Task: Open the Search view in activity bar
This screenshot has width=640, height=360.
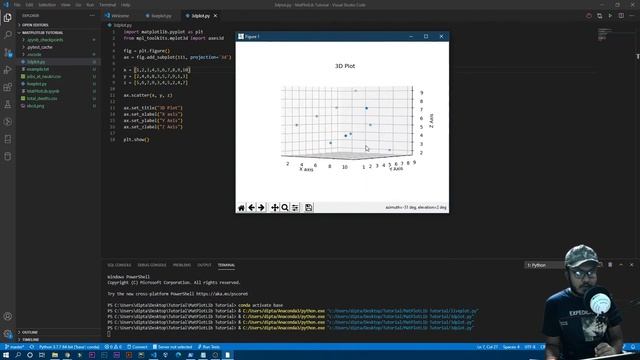Action: (8, 35)
